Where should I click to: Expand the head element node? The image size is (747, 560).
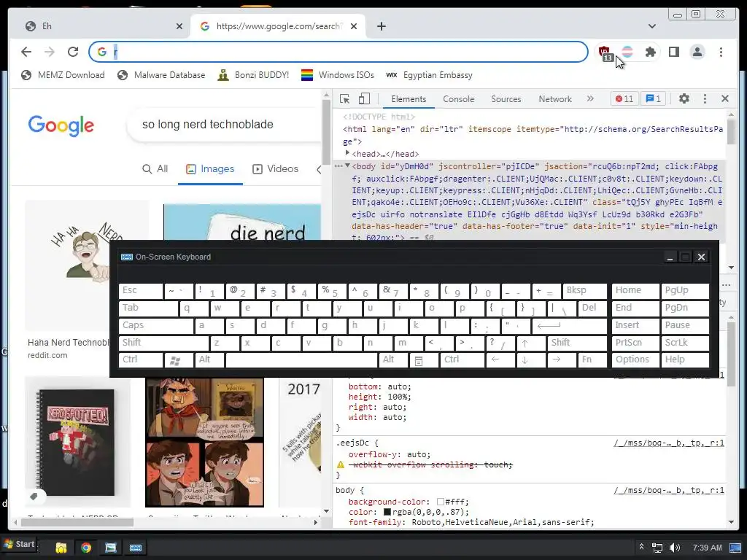click(x=347, y=153)
